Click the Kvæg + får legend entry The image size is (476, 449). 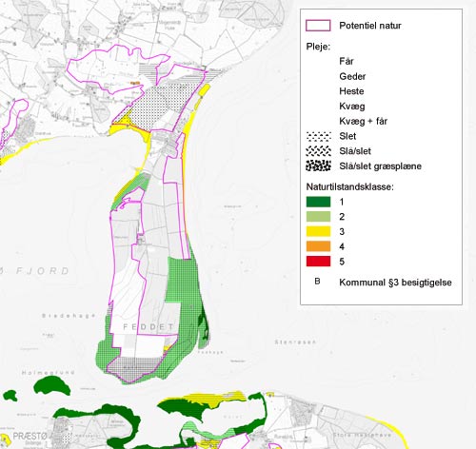click(x=364, y=121)
